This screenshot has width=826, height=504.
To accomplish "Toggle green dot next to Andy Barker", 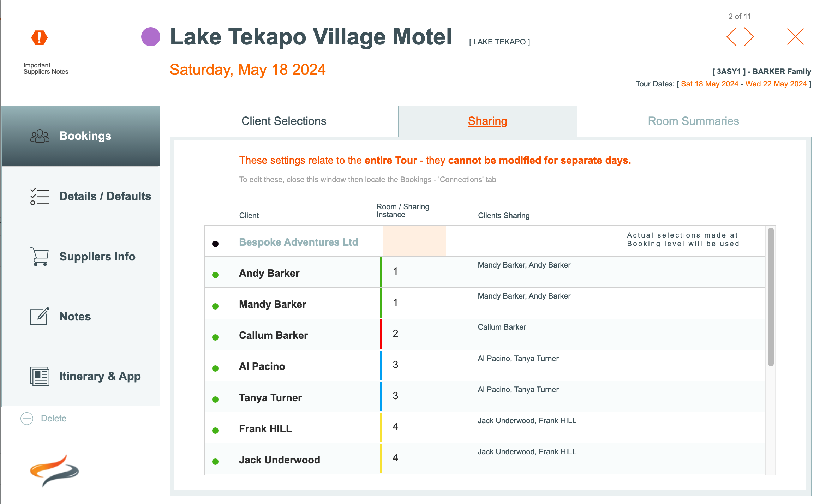I will [215, 275].
